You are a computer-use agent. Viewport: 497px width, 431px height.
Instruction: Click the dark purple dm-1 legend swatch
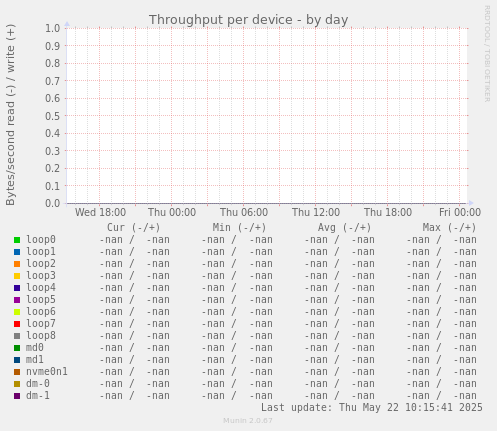point(17,396)
